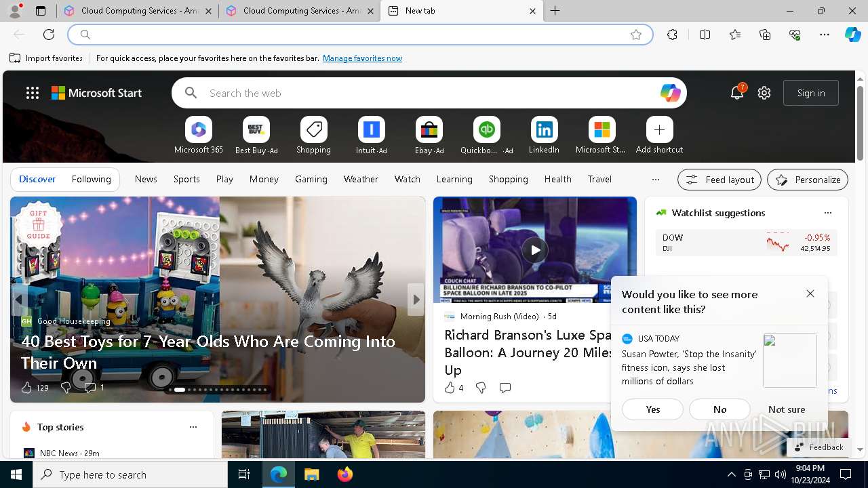Viewport: 868px width, 488px height.
Task: Open browser Extensions menu
Action: tap(672, 35)
